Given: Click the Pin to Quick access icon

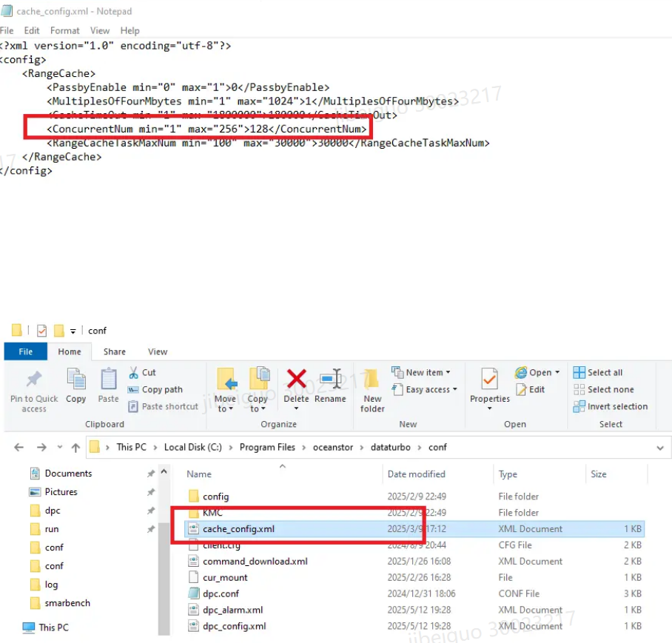Looking at the screenshot, I should click(x=33, y=380).
